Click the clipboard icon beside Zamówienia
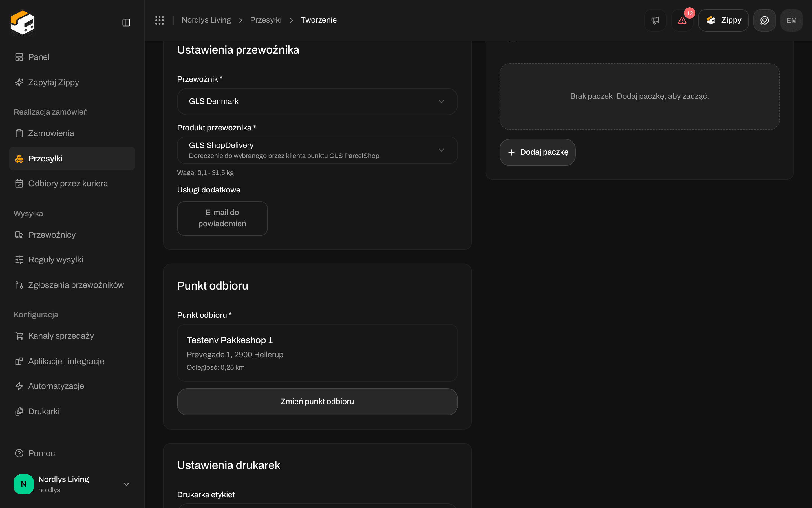 pos(19,133)
